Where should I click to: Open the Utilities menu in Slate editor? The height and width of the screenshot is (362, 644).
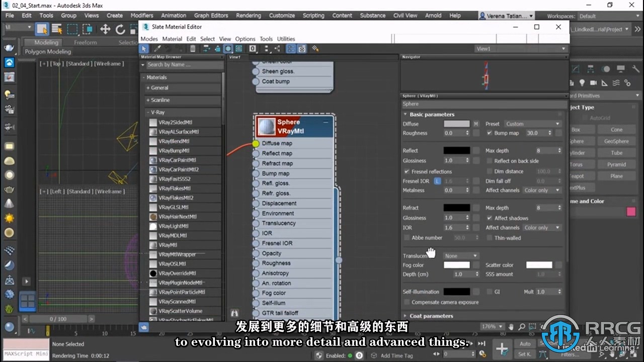(x=286, y=39)
